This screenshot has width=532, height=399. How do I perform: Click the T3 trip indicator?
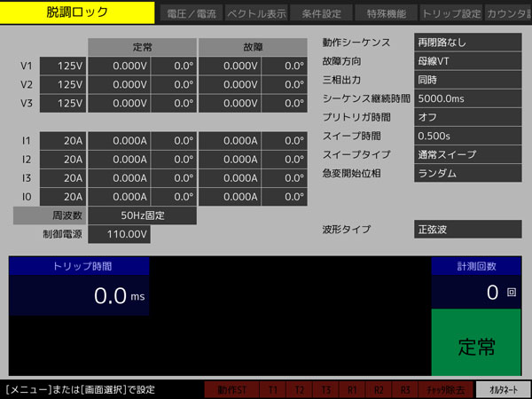click(x=326, y=389)
